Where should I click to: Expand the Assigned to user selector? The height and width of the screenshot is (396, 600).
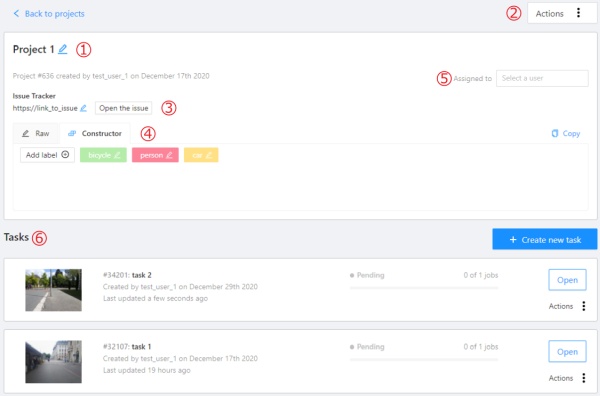[x=542, y=78]
